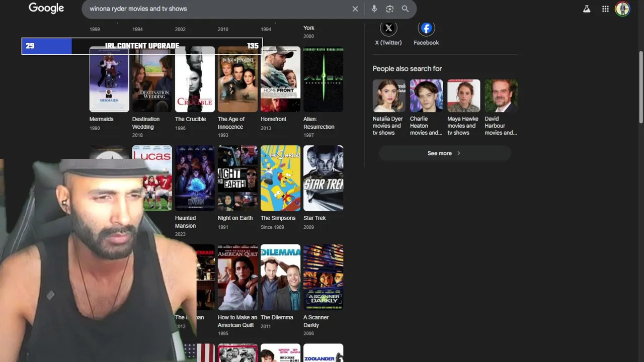The height and width of the screenshot is (362, 644).
Task: Click the Facebook label text
Action: click(x=426, y=43)
